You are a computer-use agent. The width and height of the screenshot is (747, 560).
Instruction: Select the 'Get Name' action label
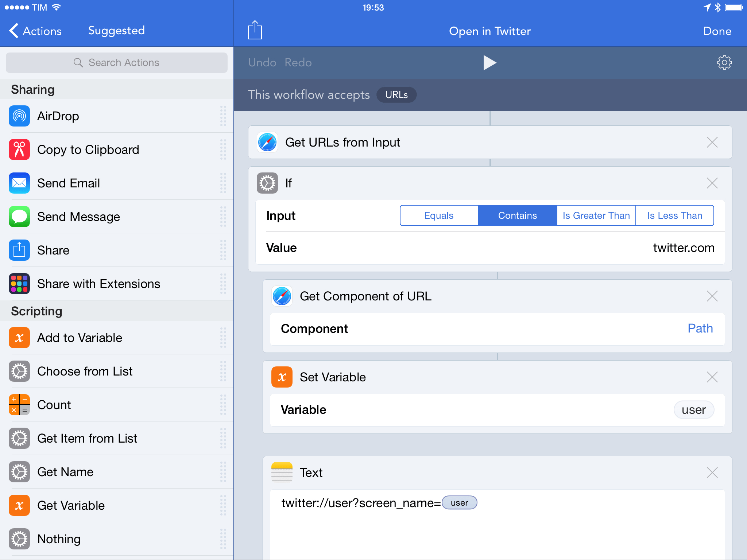click(65, 472)
